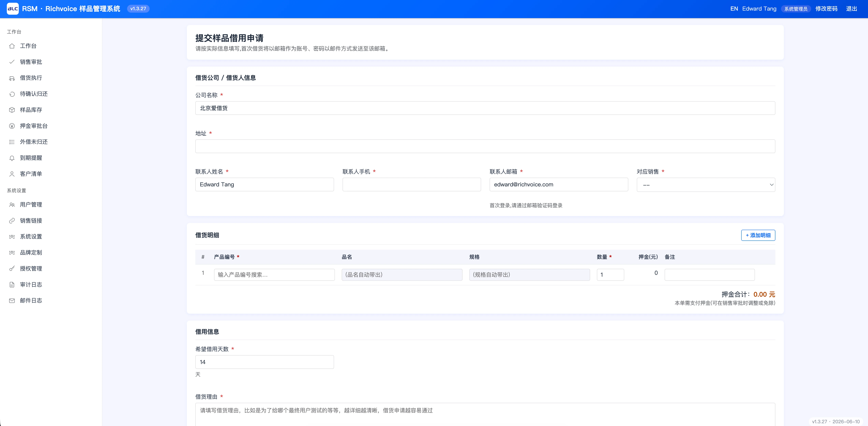868x426 pixels.
Task: Click the 品名 auto-filled field
Action: (402, 275)
